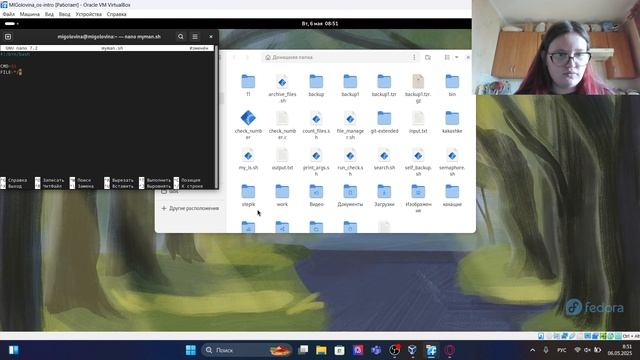The height and width of the screenshot is (360, 640).
Task: Click the nano Справка shortcut label
Action: coord(18,180)
